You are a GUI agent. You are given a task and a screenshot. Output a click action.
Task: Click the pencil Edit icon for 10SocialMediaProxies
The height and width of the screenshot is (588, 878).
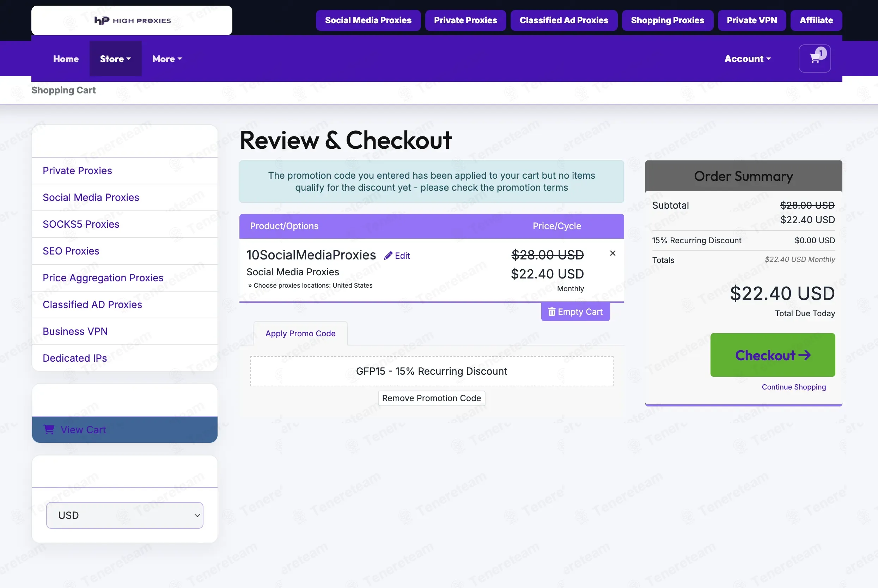(x=388, y=256)
